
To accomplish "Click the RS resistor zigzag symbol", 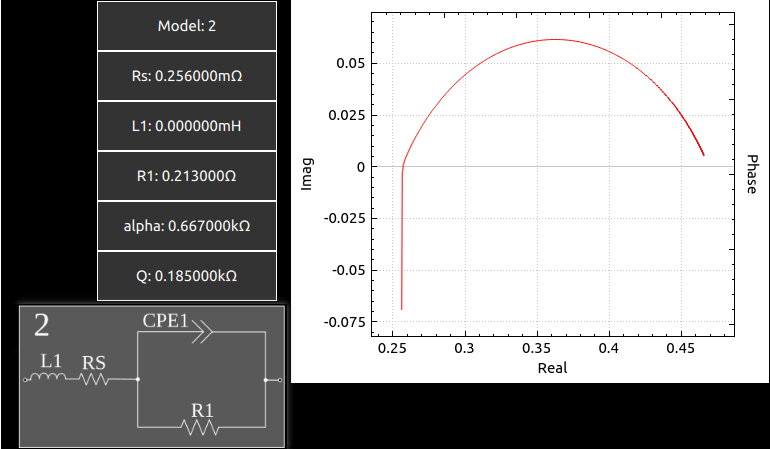I will (93, 379).
